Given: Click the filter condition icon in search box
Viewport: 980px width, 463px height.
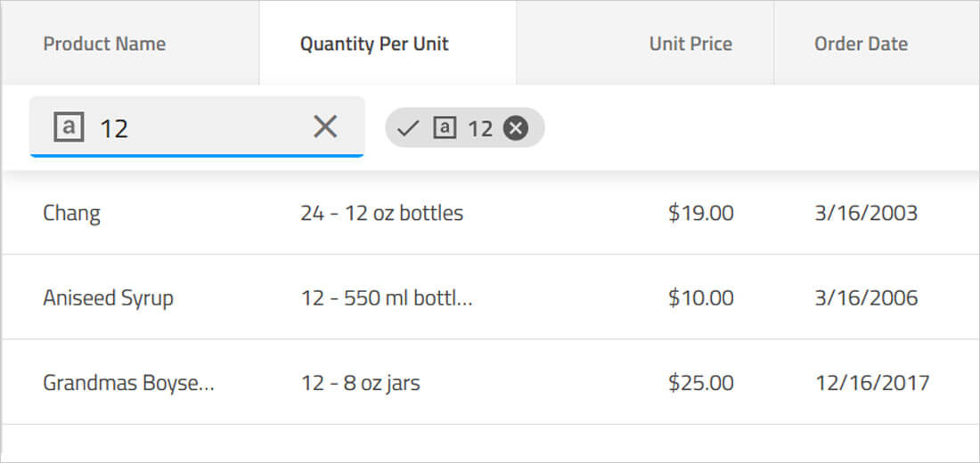Looking at the screenshot, I should [x=69, y=127].
